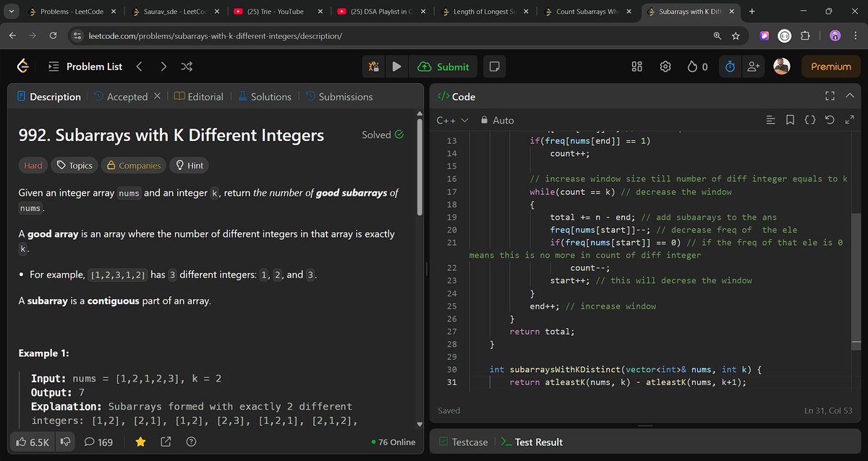Image resolution: width=868 pixels, height=461 pixels.
Task: Toggle the Auto lock setting
Action: [498, 120]
